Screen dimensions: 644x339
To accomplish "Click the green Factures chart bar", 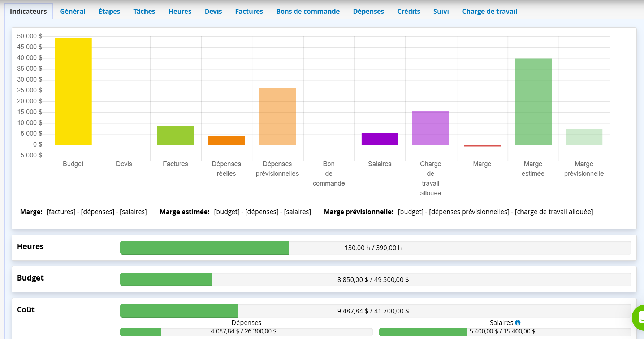I will (176, 135).
